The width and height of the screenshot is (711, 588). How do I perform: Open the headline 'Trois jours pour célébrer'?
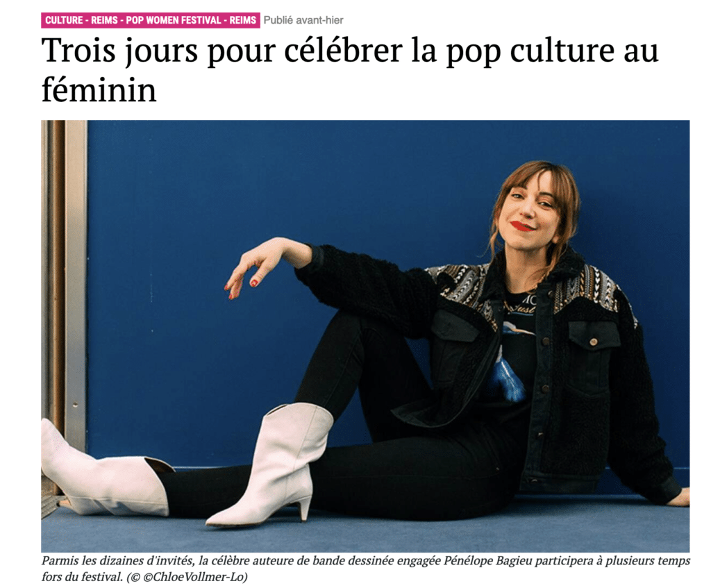point(222,50)
